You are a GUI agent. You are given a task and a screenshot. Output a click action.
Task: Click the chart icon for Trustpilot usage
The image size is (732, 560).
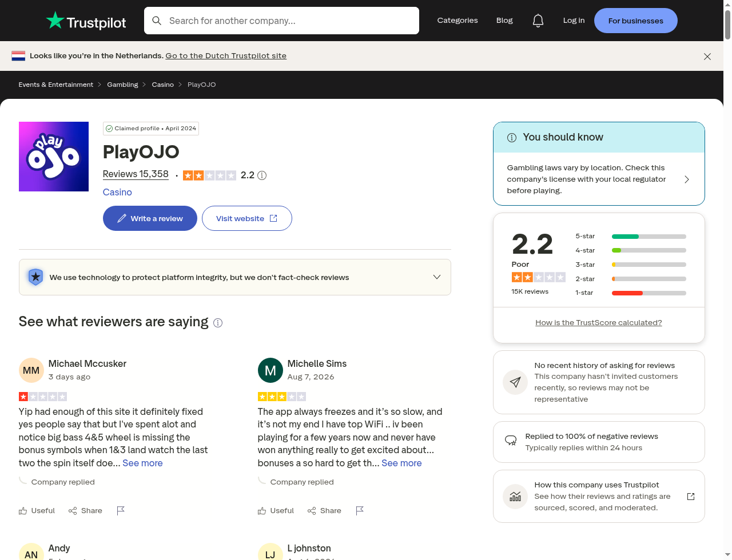click(x=515, y=497)
